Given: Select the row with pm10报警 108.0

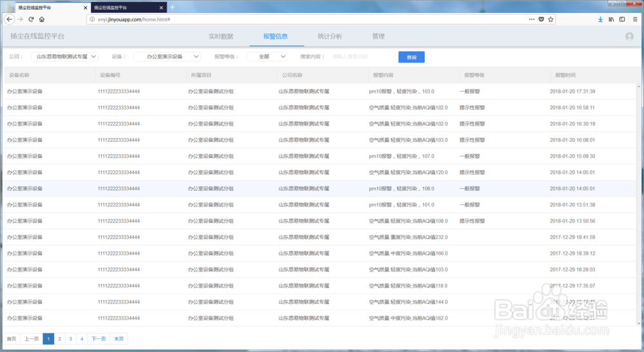Looking at the screenshot, I should point(320,188).
